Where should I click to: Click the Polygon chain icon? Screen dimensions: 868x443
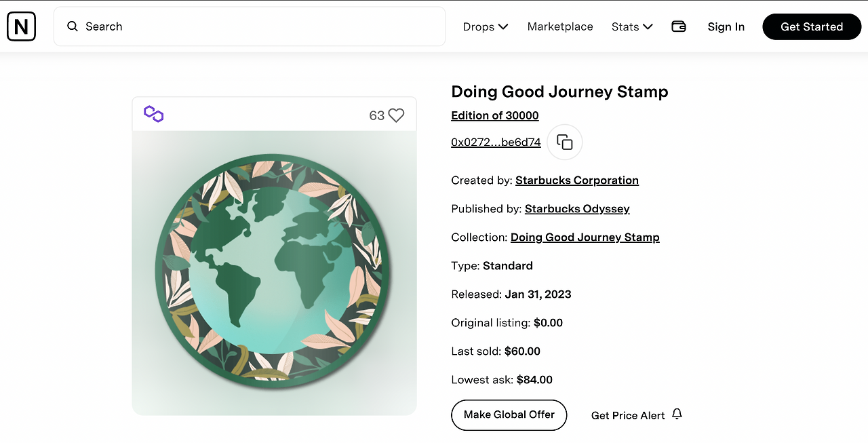click(154, 114)
